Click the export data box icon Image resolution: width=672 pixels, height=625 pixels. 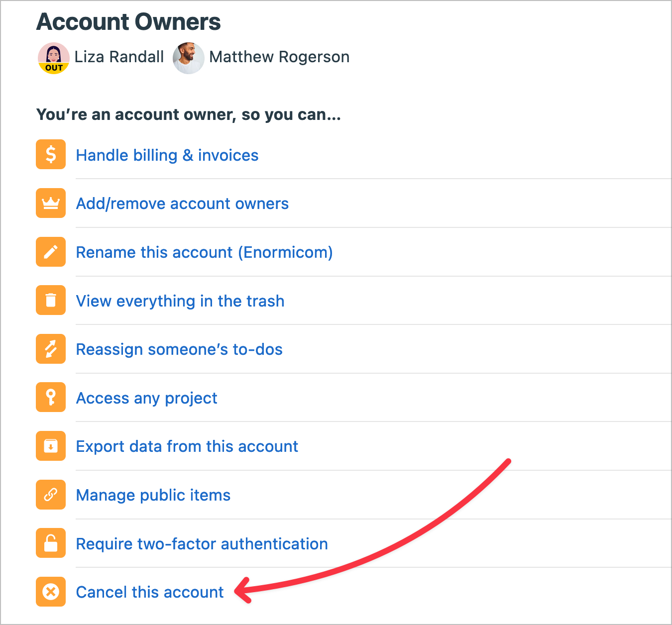coord(50,446)
